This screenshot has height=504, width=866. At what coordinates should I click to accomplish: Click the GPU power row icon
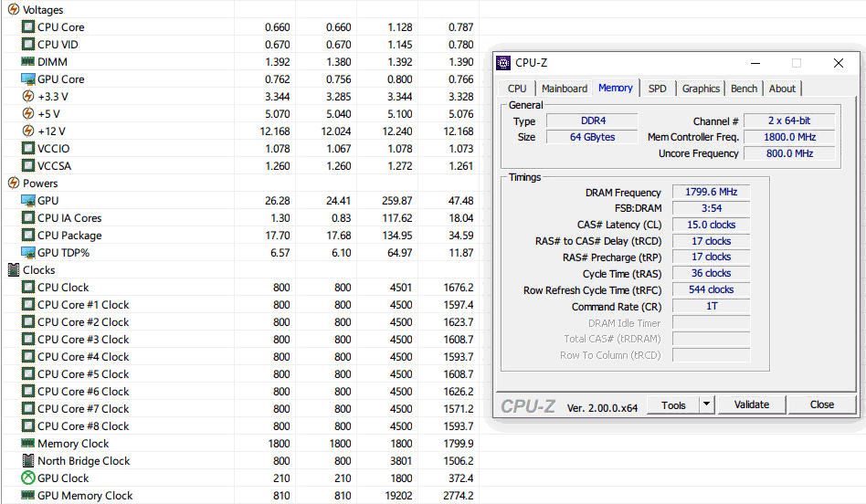pyautogui.click(x=27, y=200)
